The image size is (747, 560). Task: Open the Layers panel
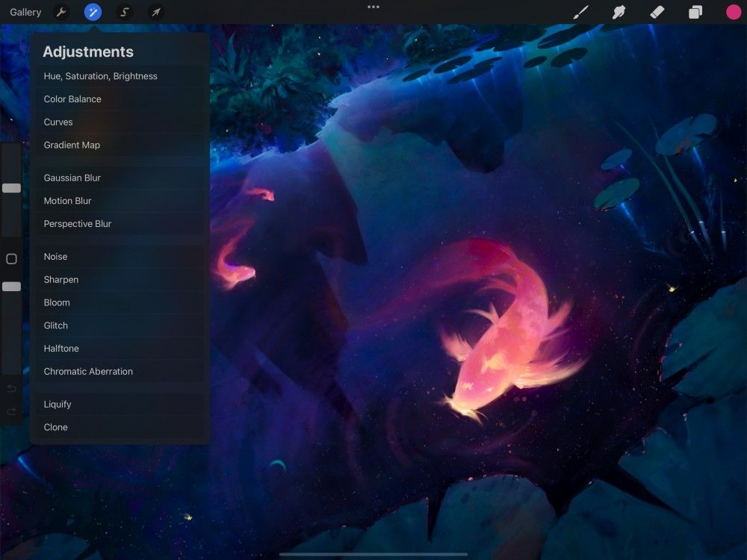click(694, 12)
